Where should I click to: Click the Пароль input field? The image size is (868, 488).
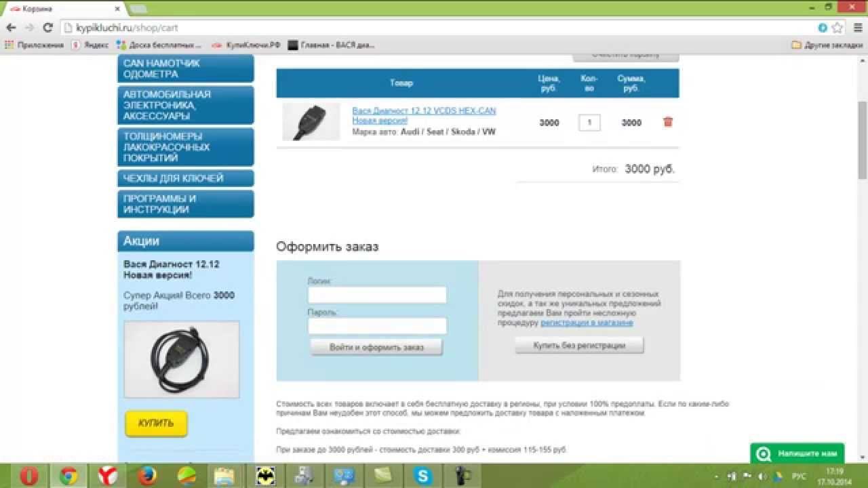click(377, 326)
